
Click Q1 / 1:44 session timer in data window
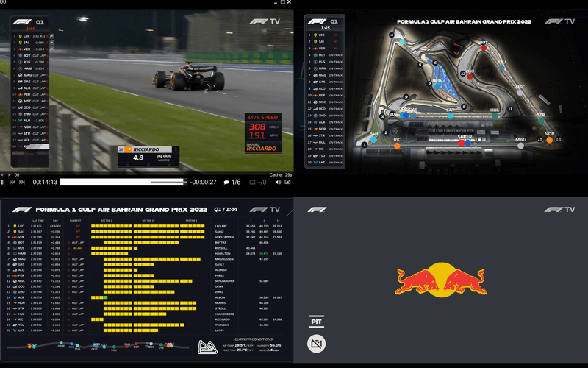point(226,210)
